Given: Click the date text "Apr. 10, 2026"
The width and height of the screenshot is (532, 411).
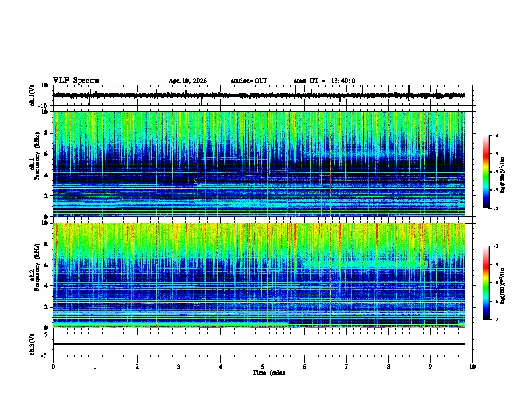Looking at the screenshot, I should 187,81.
